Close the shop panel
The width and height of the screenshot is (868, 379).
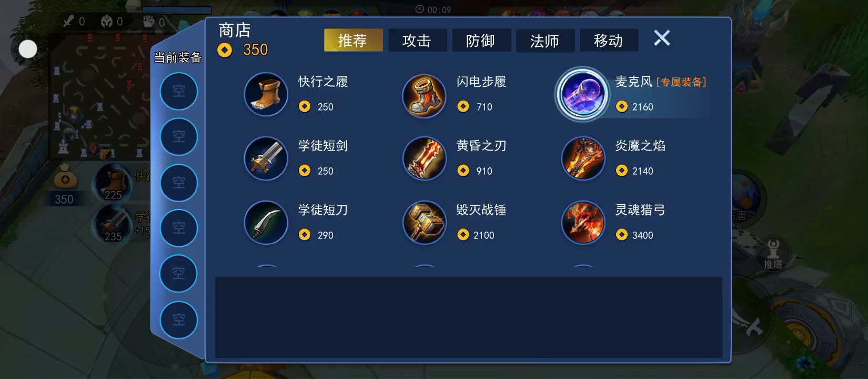pos(662,38)
